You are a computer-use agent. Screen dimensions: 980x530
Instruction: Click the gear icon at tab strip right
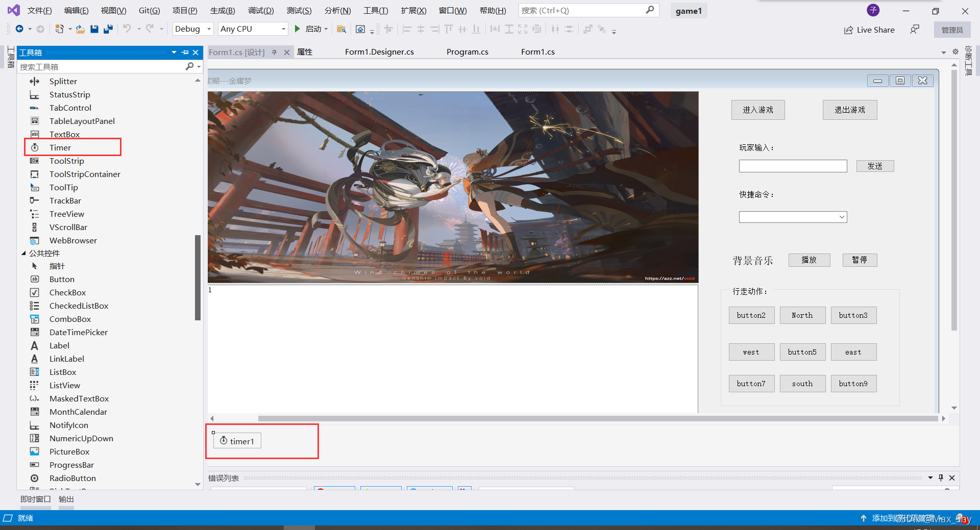click(x=955, y=52)
